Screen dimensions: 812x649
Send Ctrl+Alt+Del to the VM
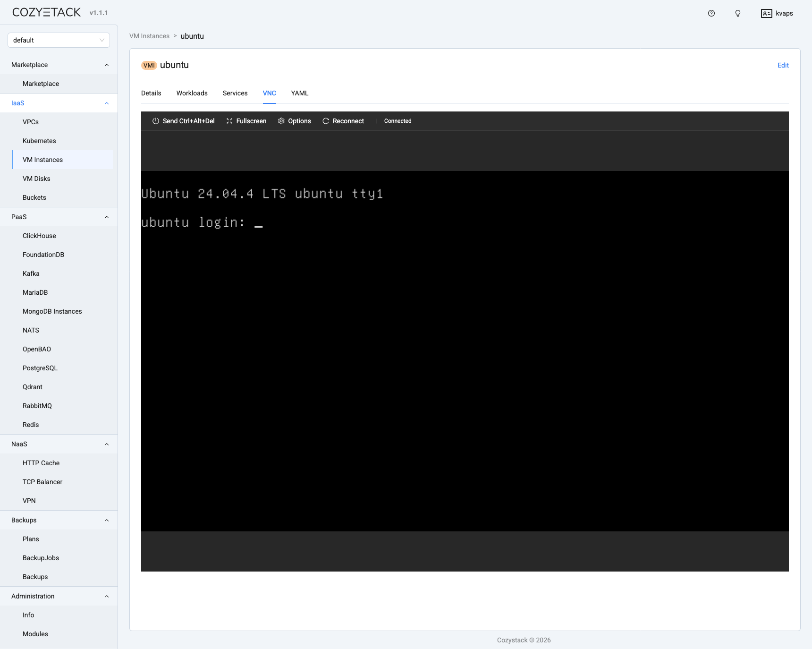coord(183,121)
